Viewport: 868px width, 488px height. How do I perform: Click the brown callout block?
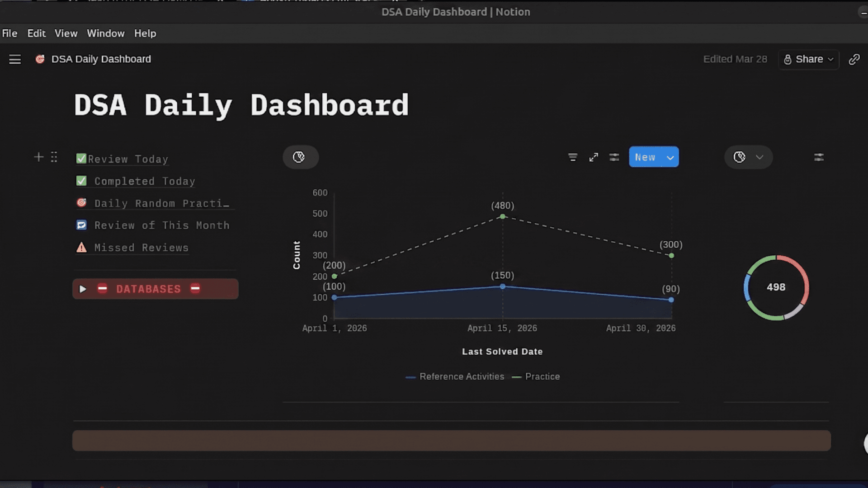(x=451, y=441)
